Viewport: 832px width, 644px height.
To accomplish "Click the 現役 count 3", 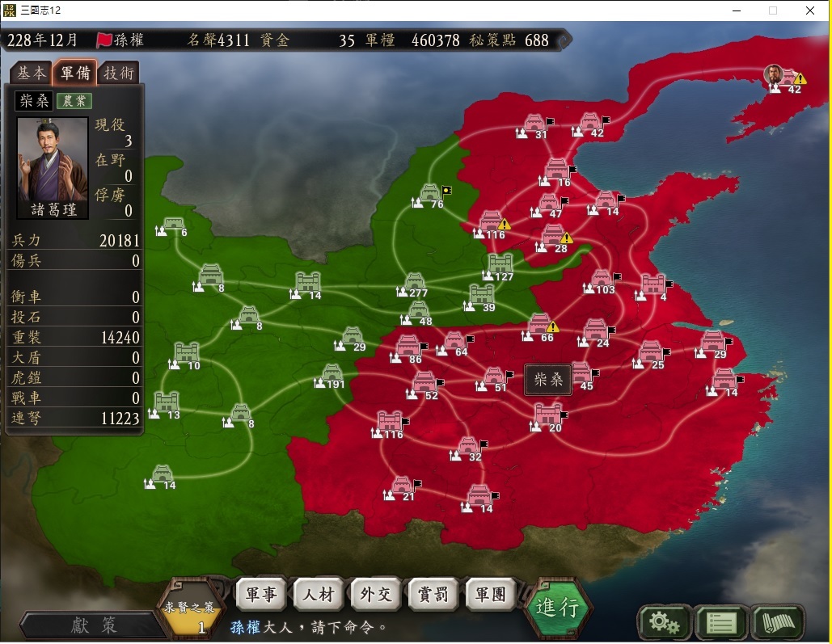I will click(129, 141).
